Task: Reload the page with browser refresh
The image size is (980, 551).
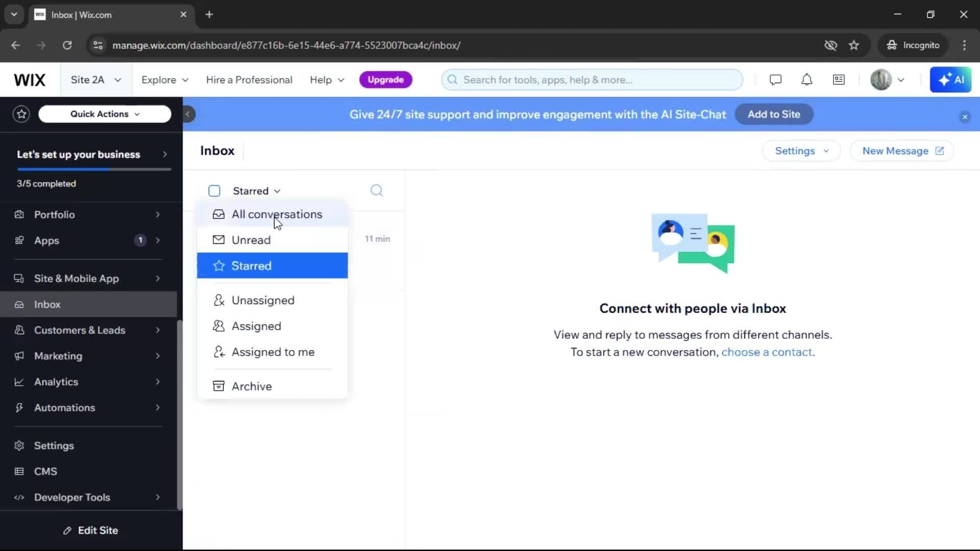Action: point(67,45)
